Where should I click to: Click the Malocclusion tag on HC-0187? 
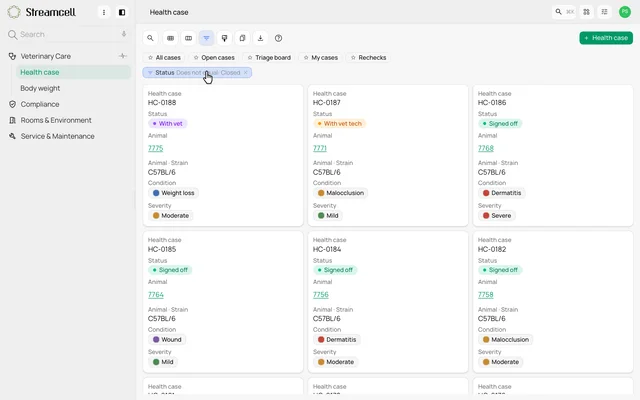(x=340, y=193)
